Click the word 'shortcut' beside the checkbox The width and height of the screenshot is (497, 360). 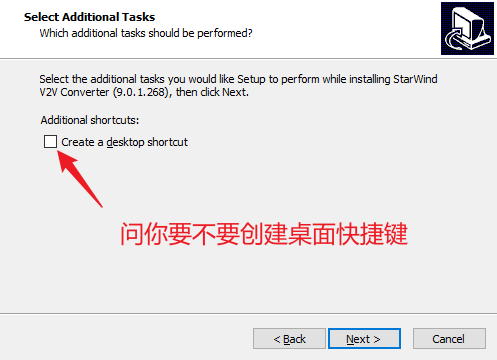[167, 142]
